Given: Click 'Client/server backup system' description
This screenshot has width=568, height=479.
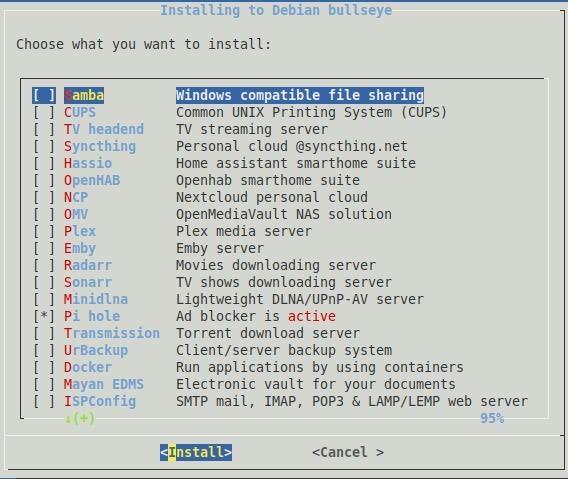Looking at the screenshot, I should pos(284,350).
